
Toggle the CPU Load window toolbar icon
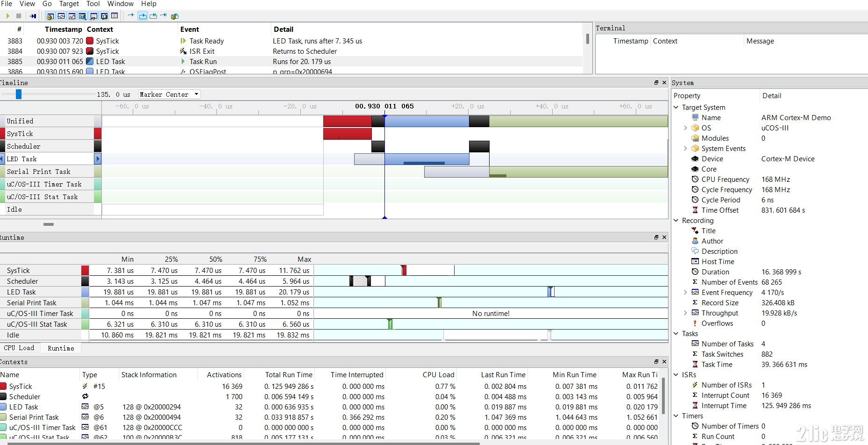click(x=72, y=16)
